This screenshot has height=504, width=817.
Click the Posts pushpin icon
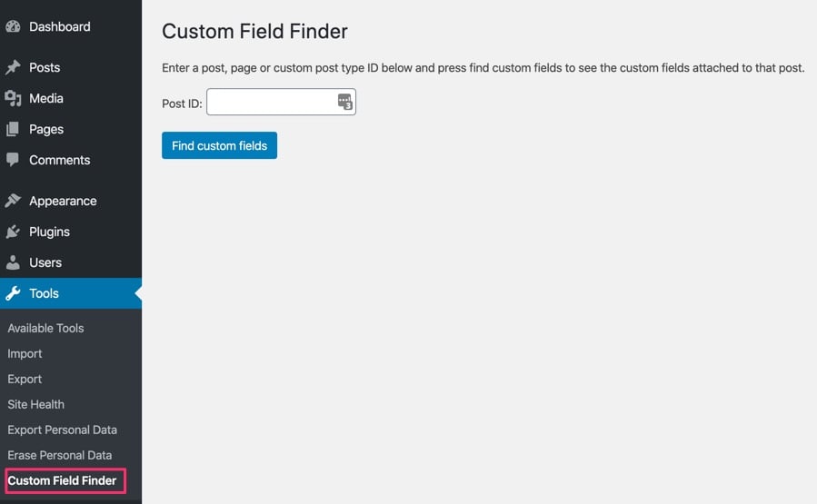pos(13,67)
